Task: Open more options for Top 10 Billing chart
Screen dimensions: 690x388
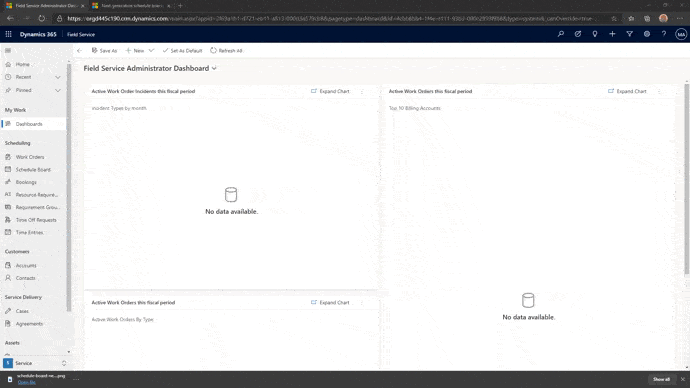Action: 659,92
